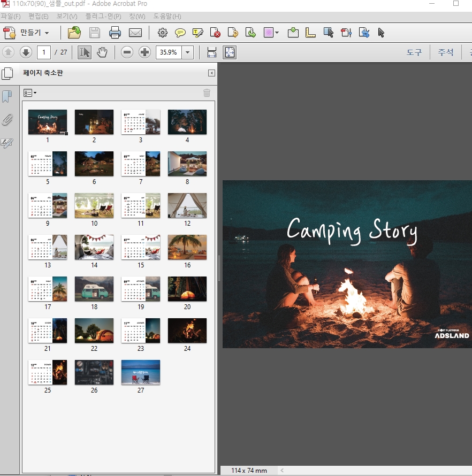Open the thumbnails panel options dropdown
This screenshot has height=476, width=472.
click(30, 93)
